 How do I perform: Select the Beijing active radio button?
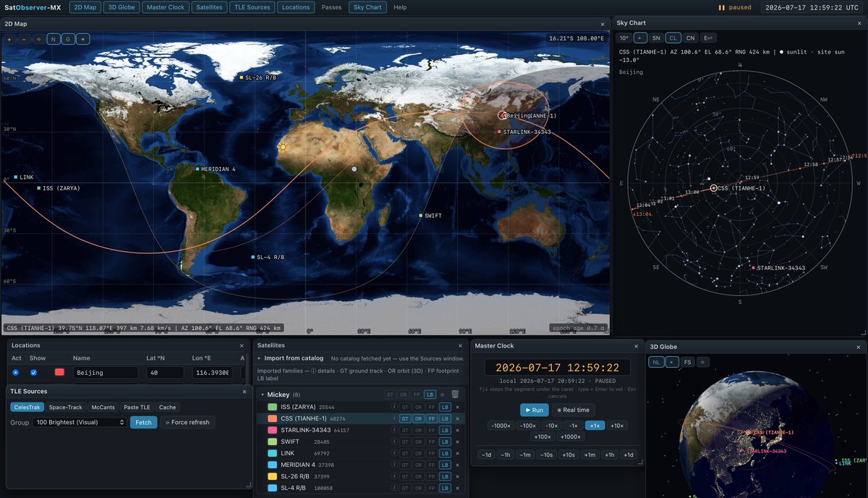tap(15, 372)
